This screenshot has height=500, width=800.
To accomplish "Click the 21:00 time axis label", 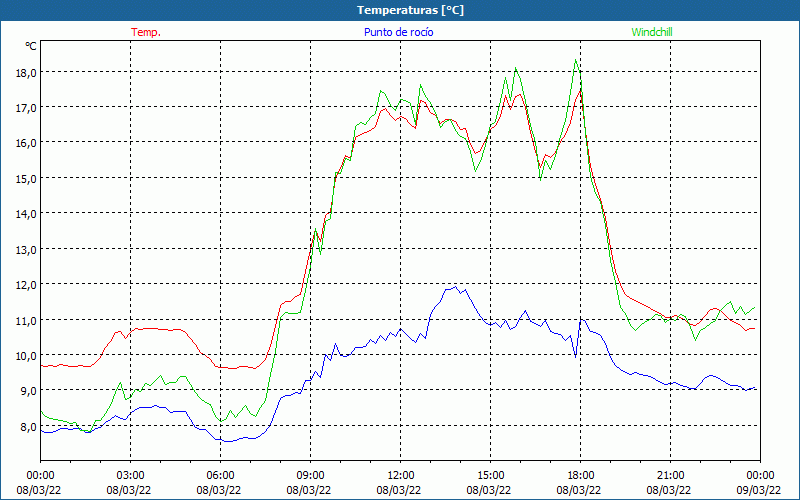I will click(670, 476).
